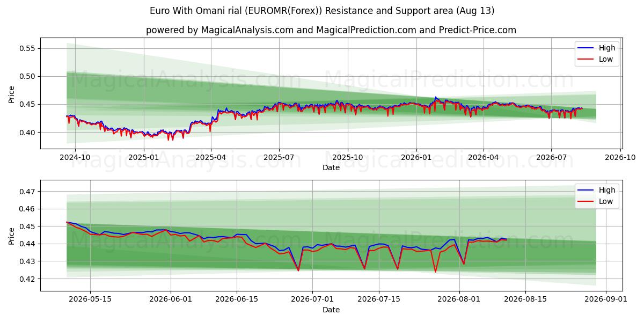Click the 2026-04 date tick label
This screenshot has height=322, width=644.
pos(483,157)
